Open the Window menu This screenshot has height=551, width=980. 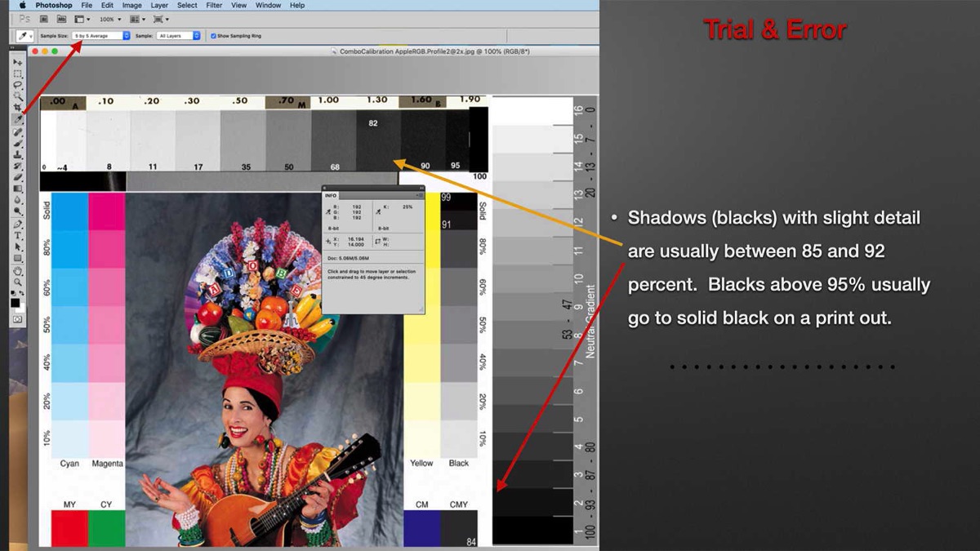[268, 5]
